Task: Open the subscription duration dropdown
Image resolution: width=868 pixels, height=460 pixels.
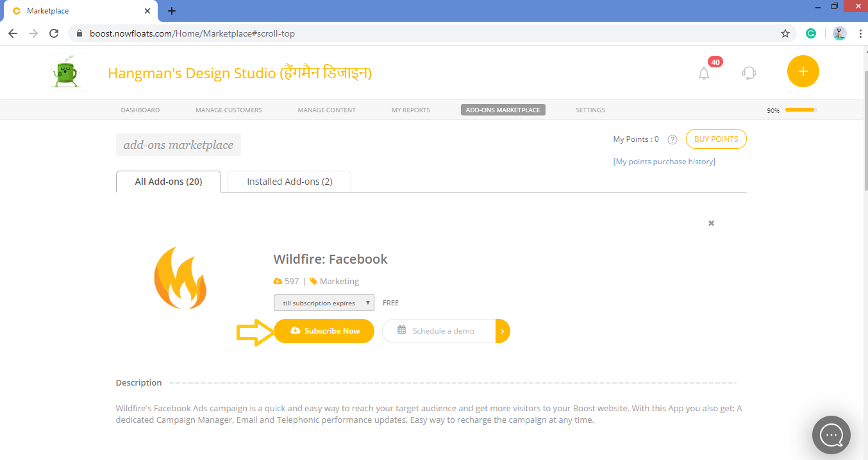Action: pos(324,303)
